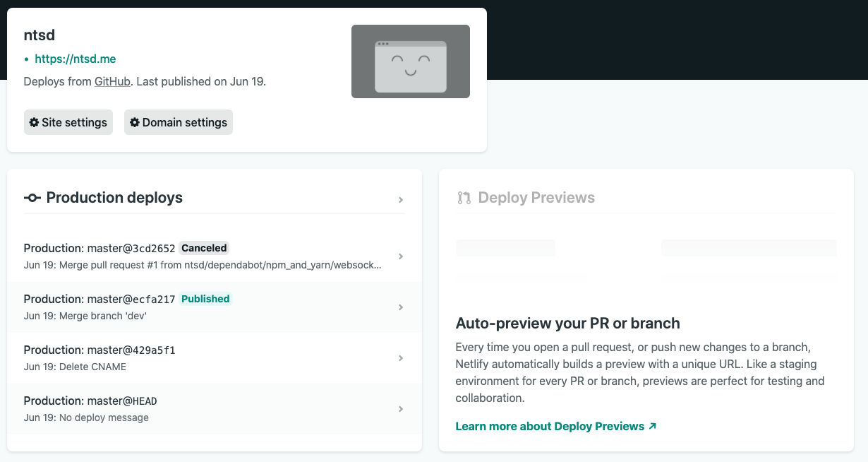This screenshot has width=868, height=462.
Task: Click the smiling browser placeholder illustration
Action: point(410,61)
